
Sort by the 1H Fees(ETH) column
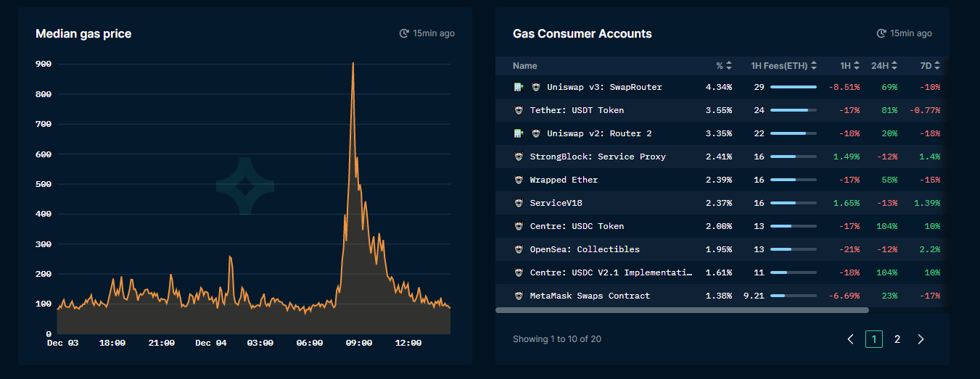tap(784, 65)
